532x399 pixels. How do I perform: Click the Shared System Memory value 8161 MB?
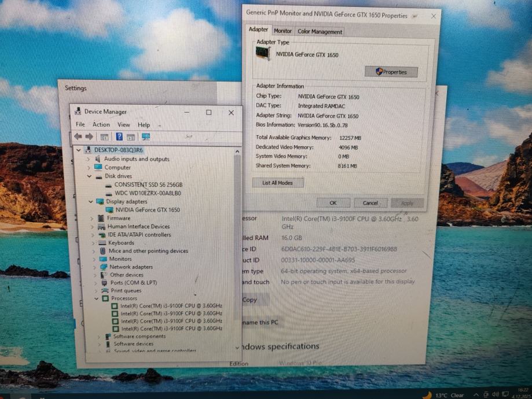click(x=347, y=166)
